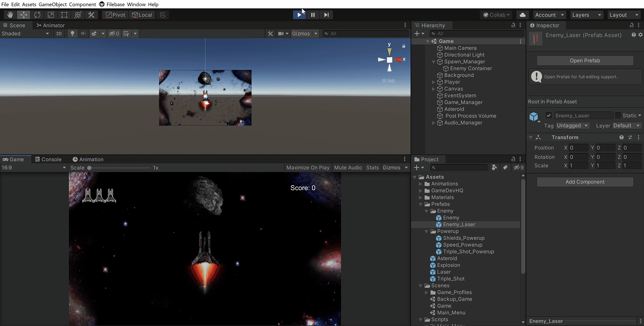Click the Pause button
Viewport: 644px width, 326px height.
click(313, 15)
